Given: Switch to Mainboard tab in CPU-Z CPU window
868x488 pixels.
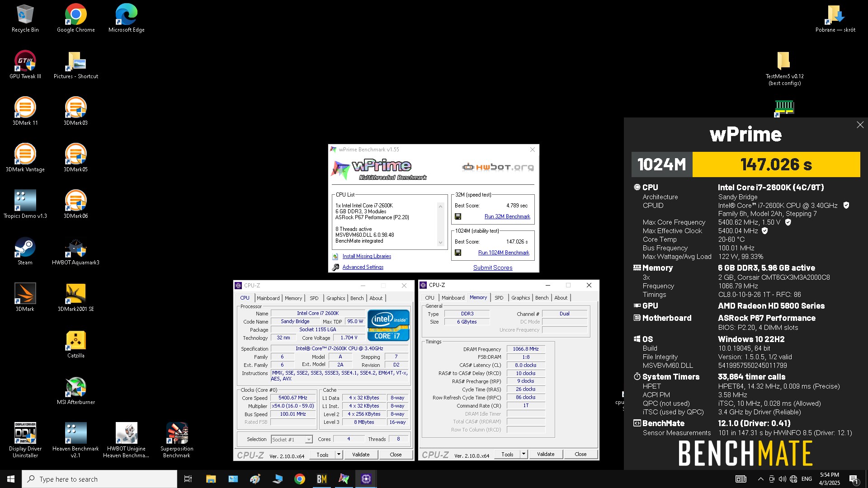Looking at the screenshot, I should pyautogui.click(x=268, y=298).
